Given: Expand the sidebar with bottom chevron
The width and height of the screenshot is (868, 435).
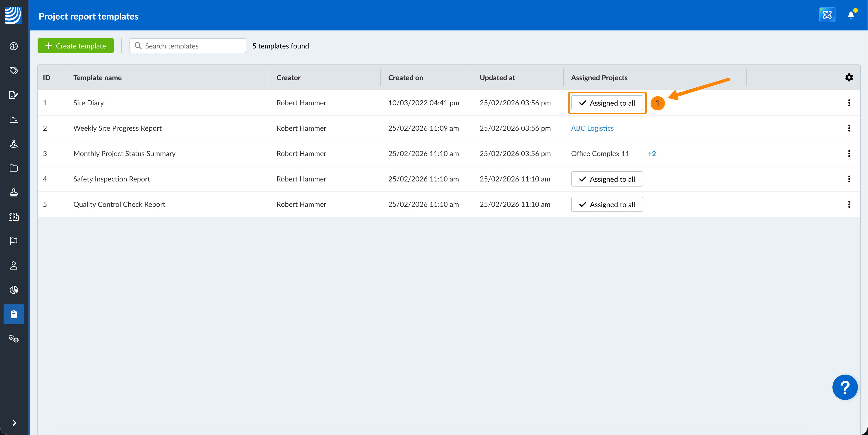Looking at the screenshot, I should pyautogui.click(x=14, y=423).
